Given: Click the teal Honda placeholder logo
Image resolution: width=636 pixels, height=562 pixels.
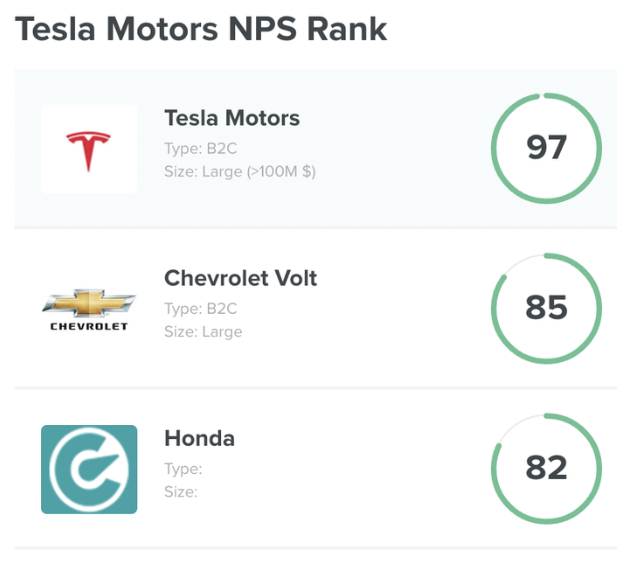Looking at the screenshot, I should (89, 469).
